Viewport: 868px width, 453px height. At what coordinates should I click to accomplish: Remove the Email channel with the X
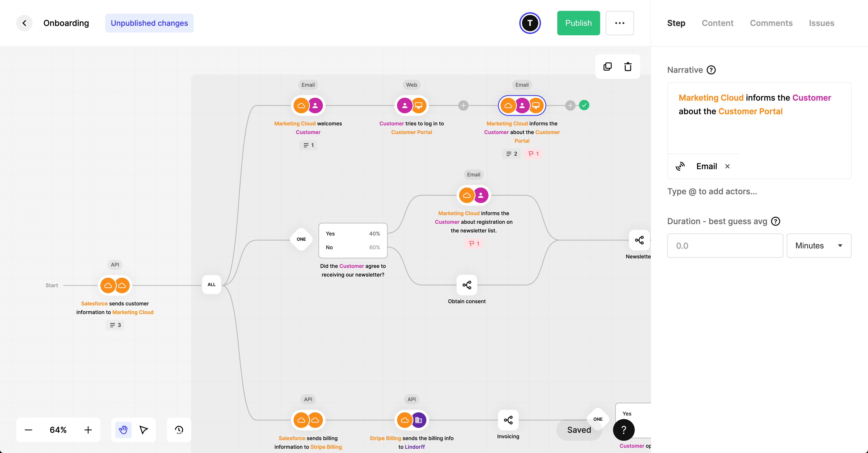727,166
